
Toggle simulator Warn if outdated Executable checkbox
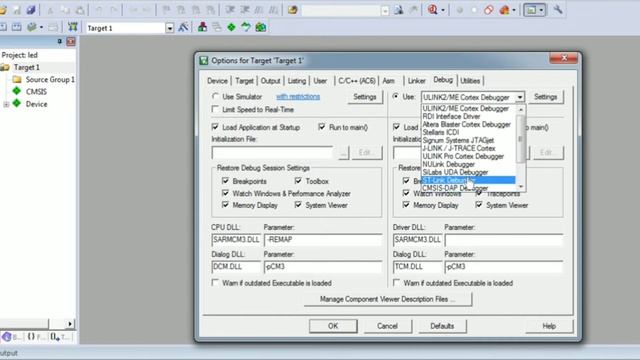pyautogui.click(x=215, y=282)
